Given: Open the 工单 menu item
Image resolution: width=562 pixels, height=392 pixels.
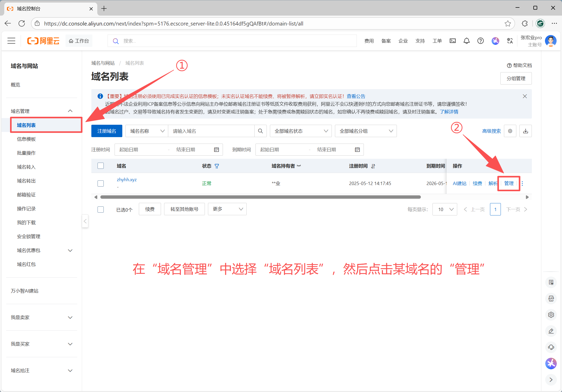Looking at the screenshot, I should (x=437, y=41).
